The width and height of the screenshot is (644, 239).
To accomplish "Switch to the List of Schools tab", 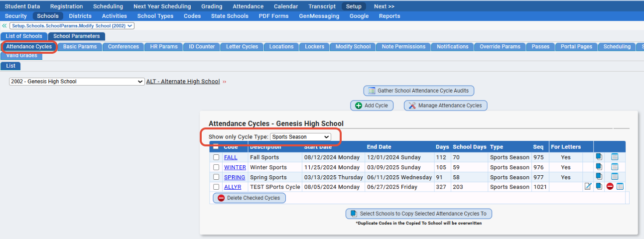I will click(x=24, y=36).
